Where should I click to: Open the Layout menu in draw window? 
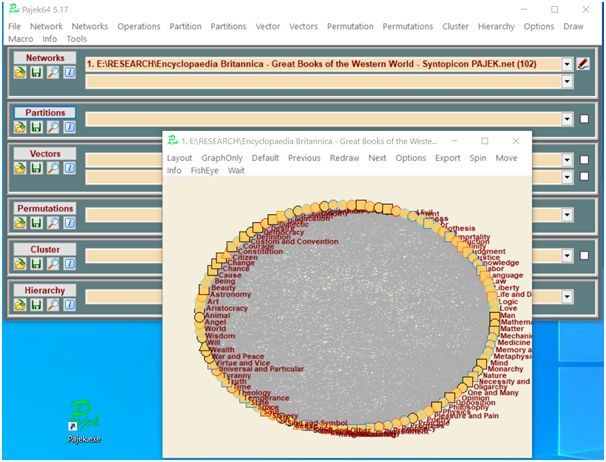[179, 158]
